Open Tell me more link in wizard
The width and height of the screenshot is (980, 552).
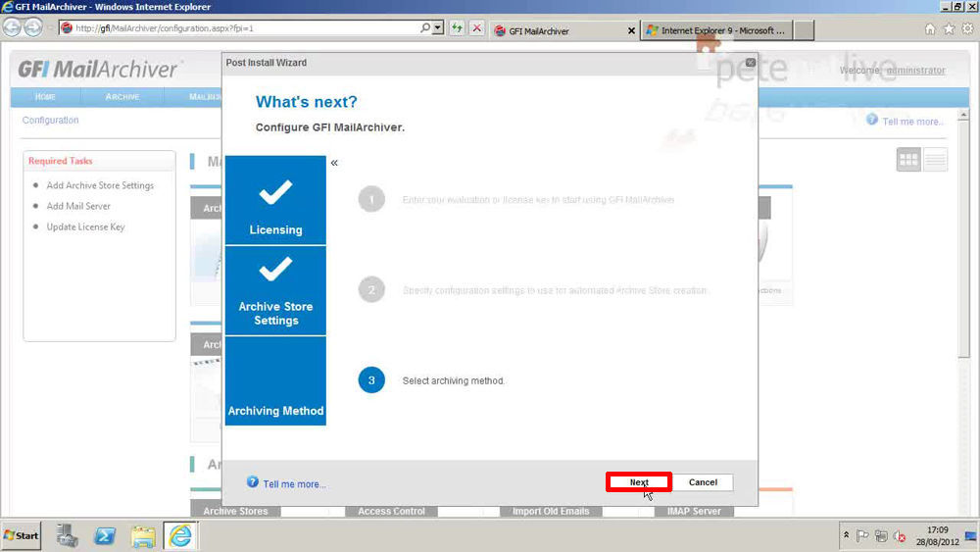pos(294,484)
